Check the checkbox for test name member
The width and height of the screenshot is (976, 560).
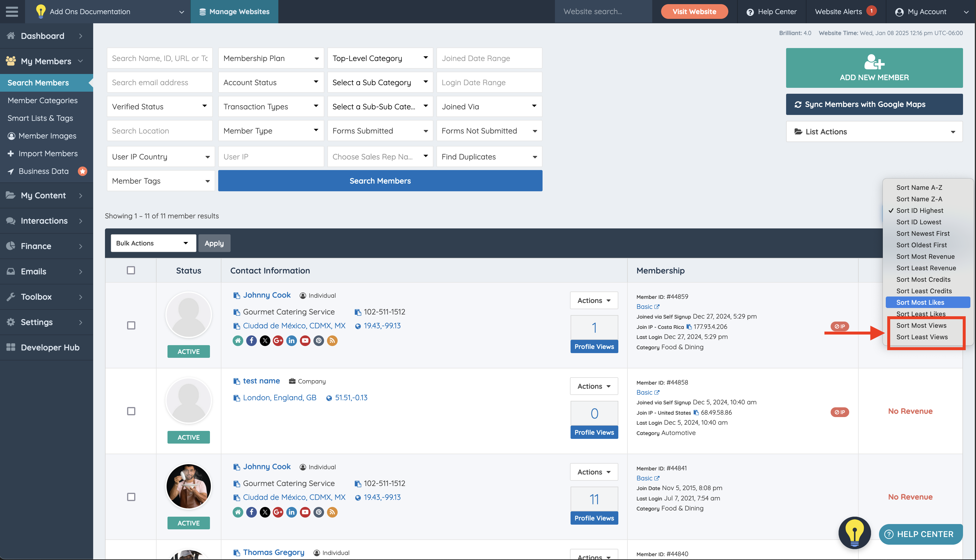click(x=131, y=411)
